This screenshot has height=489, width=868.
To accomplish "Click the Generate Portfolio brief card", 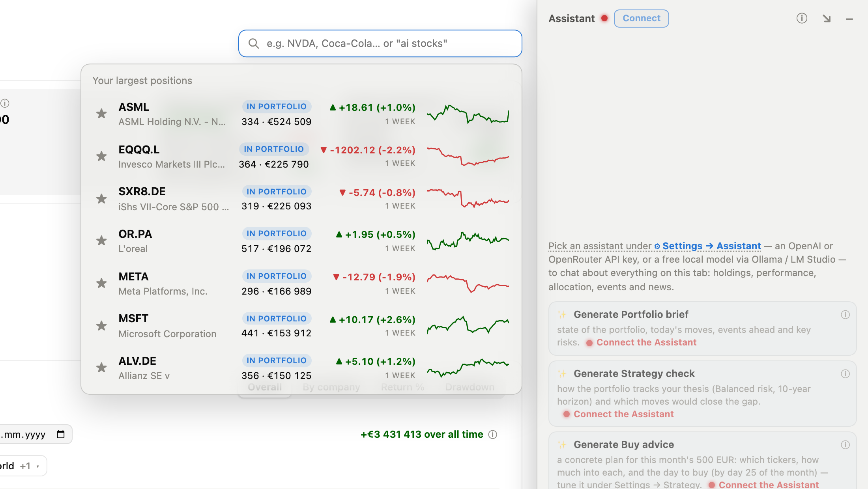I will [702, 328].
